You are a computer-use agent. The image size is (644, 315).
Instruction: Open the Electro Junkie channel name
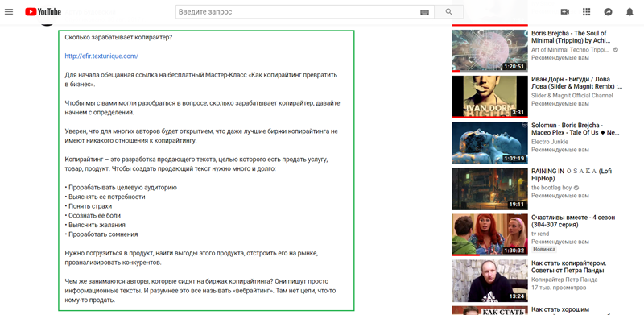coord(550,142)
